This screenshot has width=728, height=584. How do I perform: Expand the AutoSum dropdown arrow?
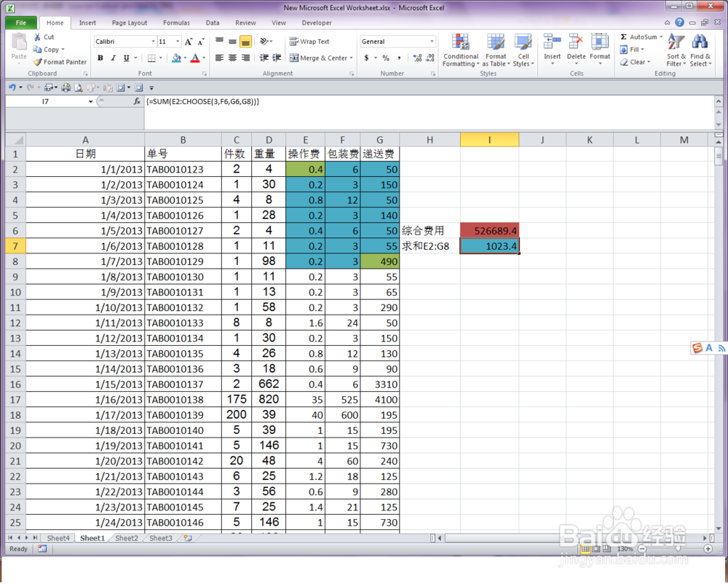(x=661, y=36)
